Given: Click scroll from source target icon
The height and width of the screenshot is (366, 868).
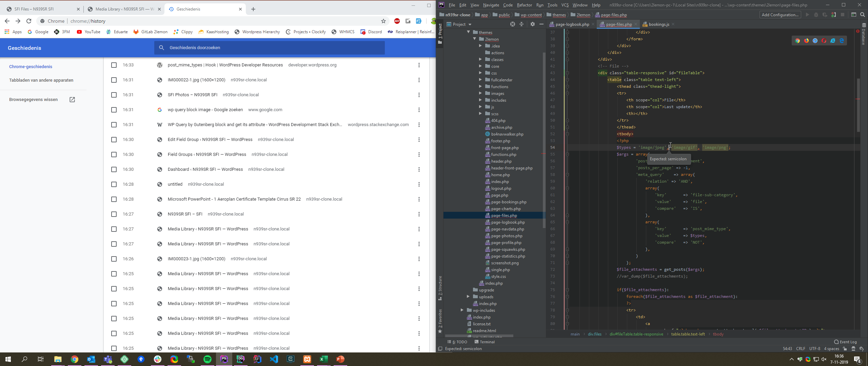Looking at the screenshot, I should [x=512, y=24].
